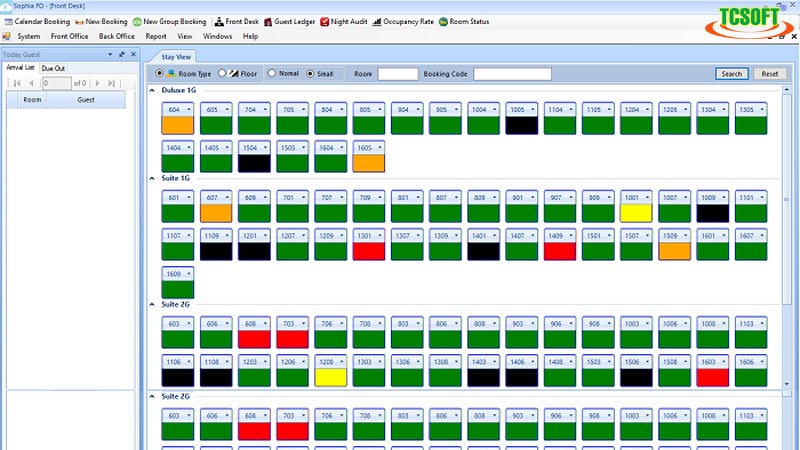Open the Today Guest panel options arrow
The height and width of the screenshot is (450, 800).
[110, 54]
